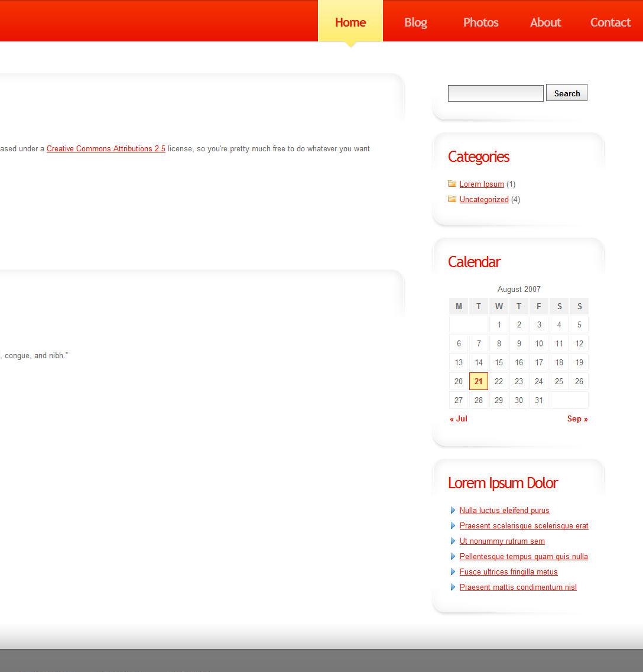Click calendar day 31

click(539, 400)
